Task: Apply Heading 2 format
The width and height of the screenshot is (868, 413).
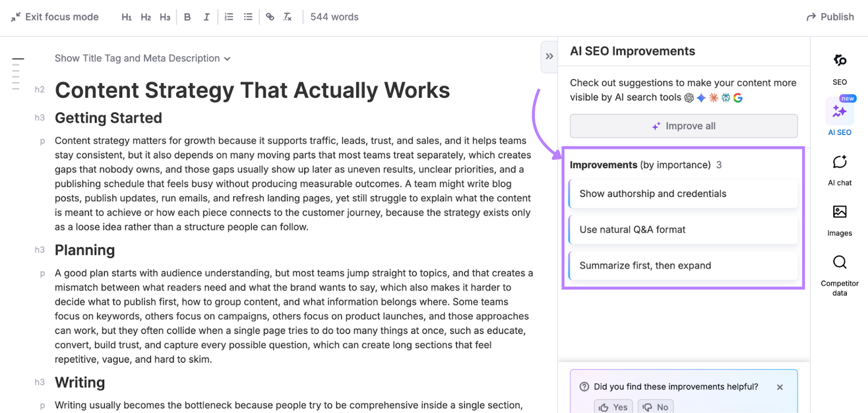Action: [x=146, y=17]
